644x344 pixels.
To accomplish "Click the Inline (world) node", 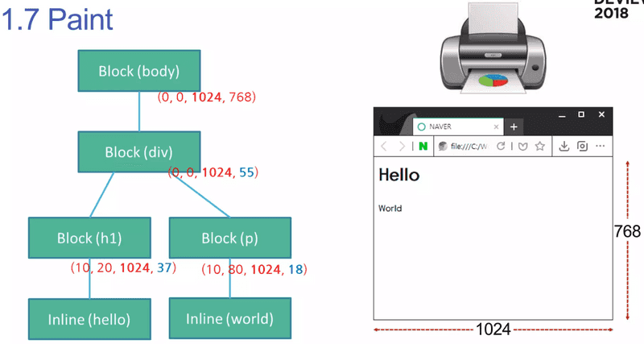I will [229, 318].
